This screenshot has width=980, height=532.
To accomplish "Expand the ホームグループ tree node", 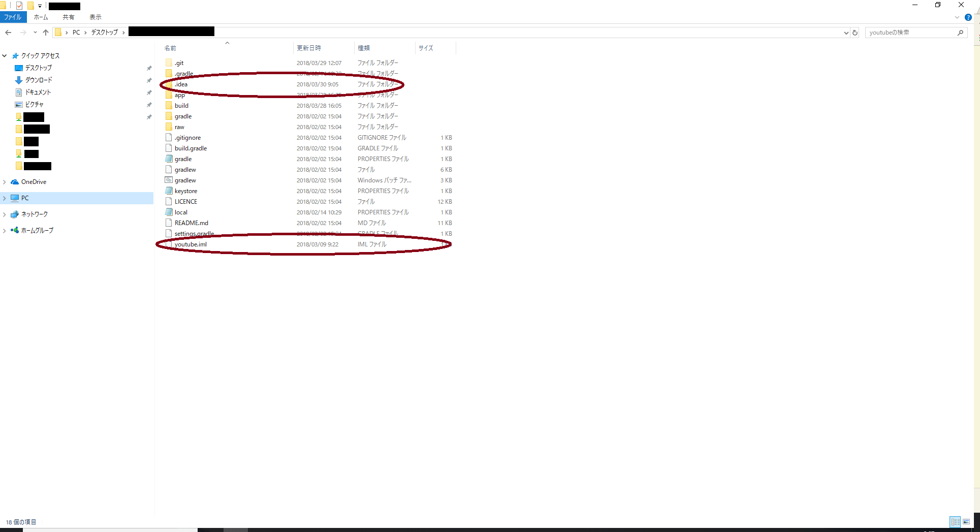I will (5, 231).
